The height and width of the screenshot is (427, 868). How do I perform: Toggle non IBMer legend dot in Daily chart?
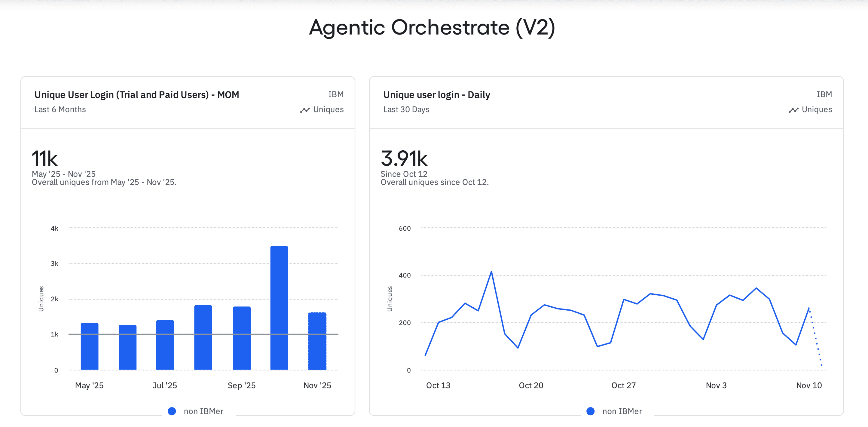590,411
